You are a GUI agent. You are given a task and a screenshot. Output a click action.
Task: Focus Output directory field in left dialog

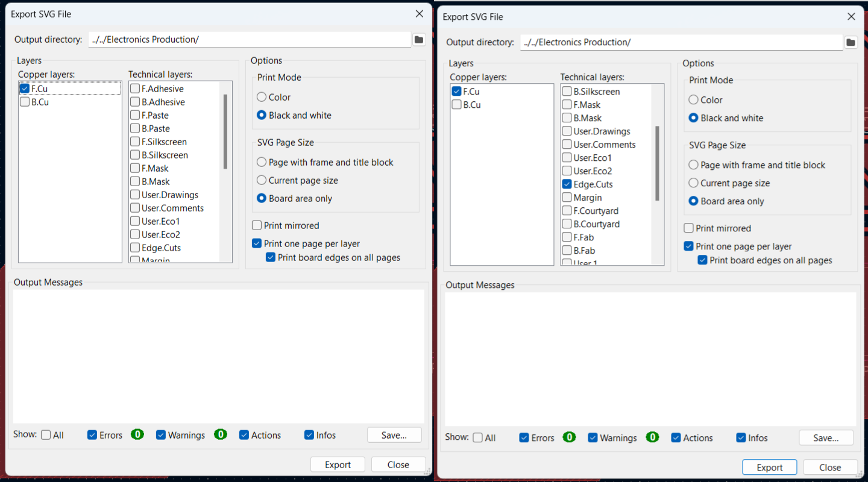(250, 40)
